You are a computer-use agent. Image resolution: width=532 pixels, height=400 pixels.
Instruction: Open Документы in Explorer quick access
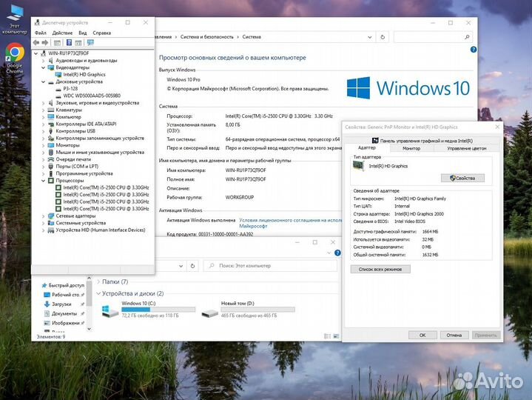pos(64,313)
